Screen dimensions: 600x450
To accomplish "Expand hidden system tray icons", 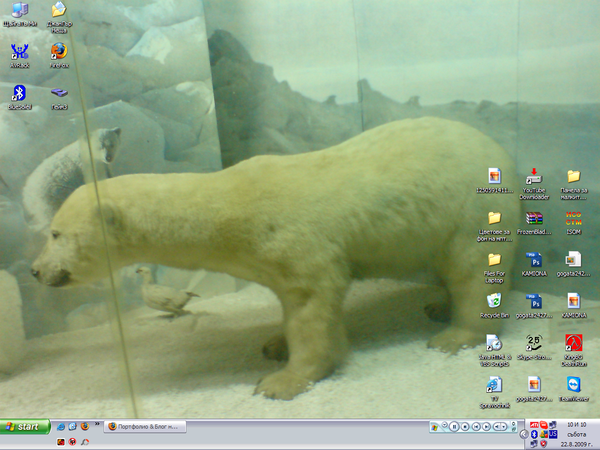I will pos(524,434).
